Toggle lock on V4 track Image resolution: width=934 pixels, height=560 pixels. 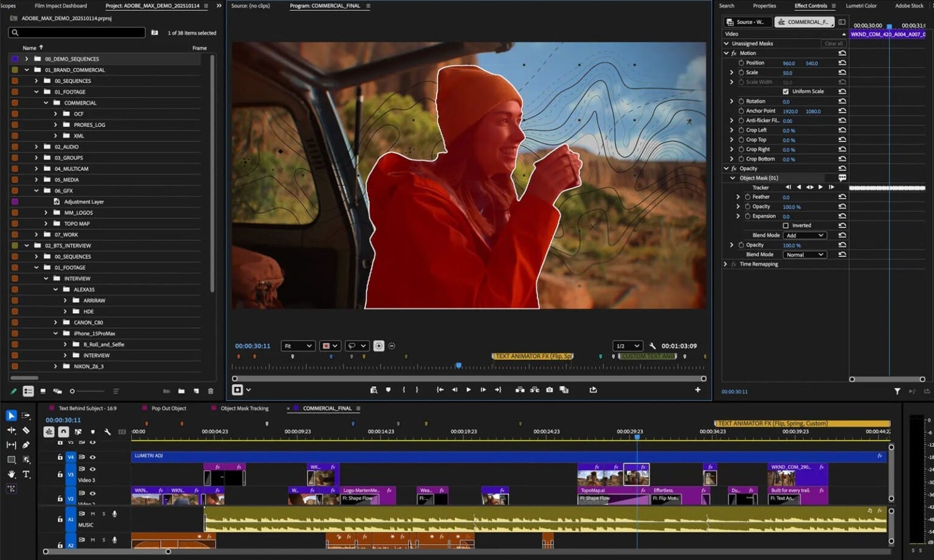pos(60,457)
